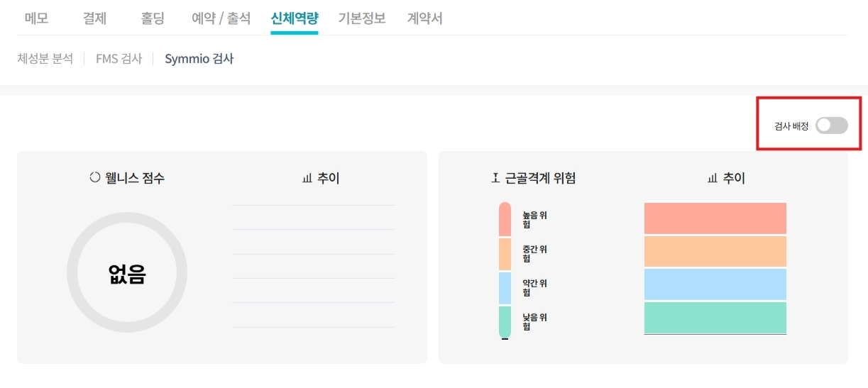Select the Symmio 검사 sub-tab

click(x=199, y=59)
